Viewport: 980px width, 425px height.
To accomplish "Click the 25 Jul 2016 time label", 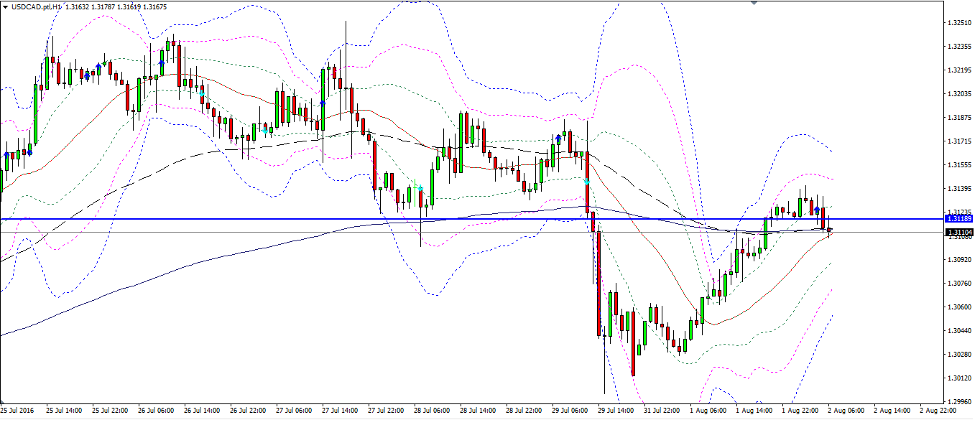I will 17,411.
